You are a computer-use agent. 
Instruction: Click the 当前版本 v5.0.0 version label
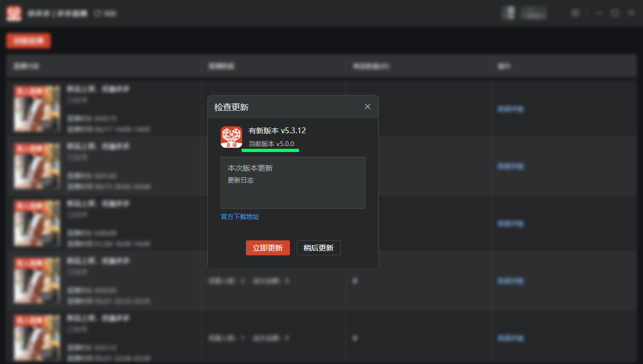point(270,143)
